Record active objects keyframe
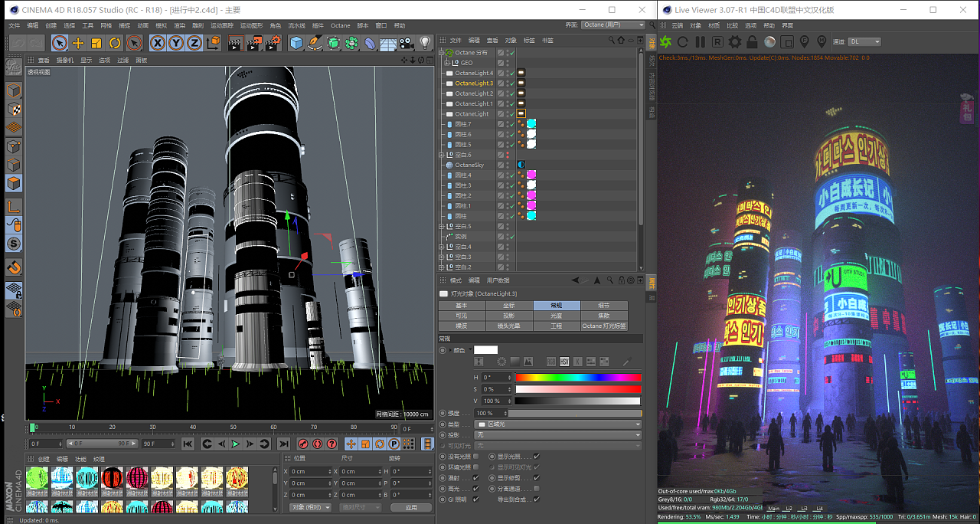The width and height of the screenshot is (980, 524). pos(302,444)
